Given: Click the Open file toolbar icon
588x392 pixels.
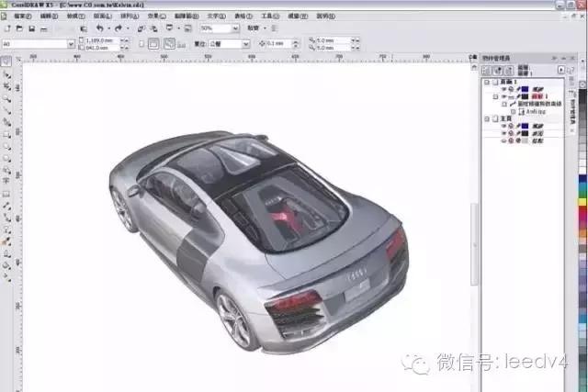Looking at the screenshot, I should pos(19,28).
